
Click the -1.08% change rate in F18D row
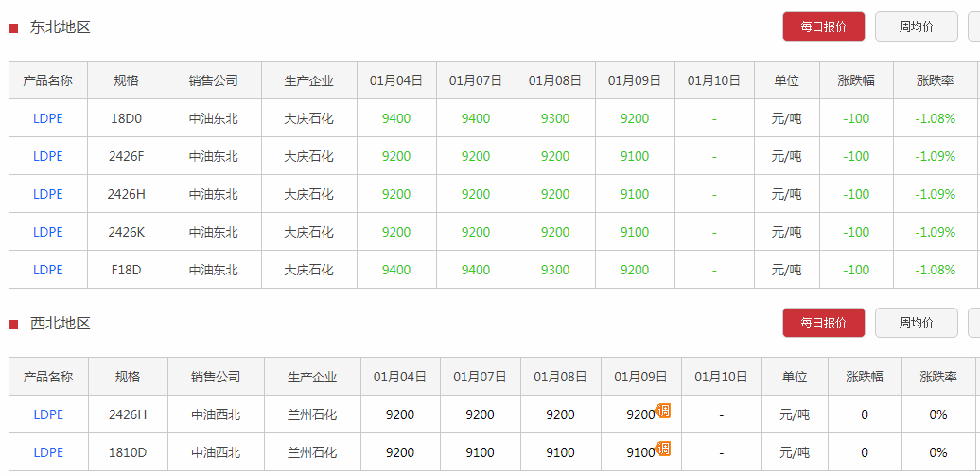click(936, 270)
